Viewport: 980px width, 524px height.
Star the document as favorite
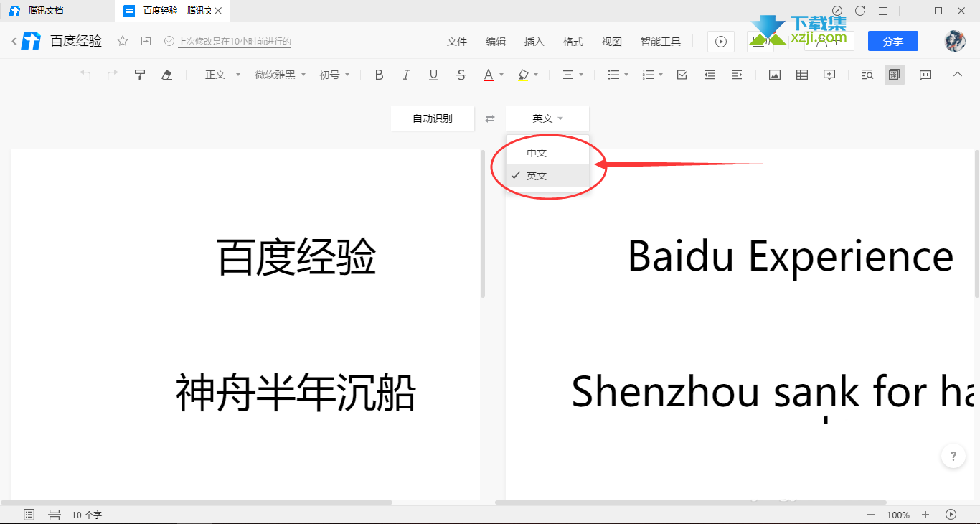pyautogui.click(x=123, y=41)
